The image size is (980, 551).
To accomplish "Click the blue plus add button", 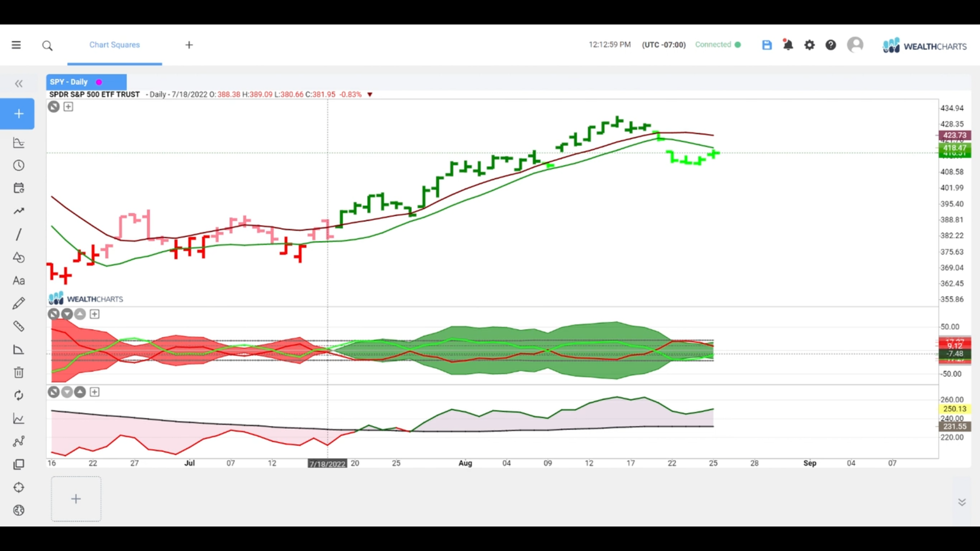I will coord(18,114).
